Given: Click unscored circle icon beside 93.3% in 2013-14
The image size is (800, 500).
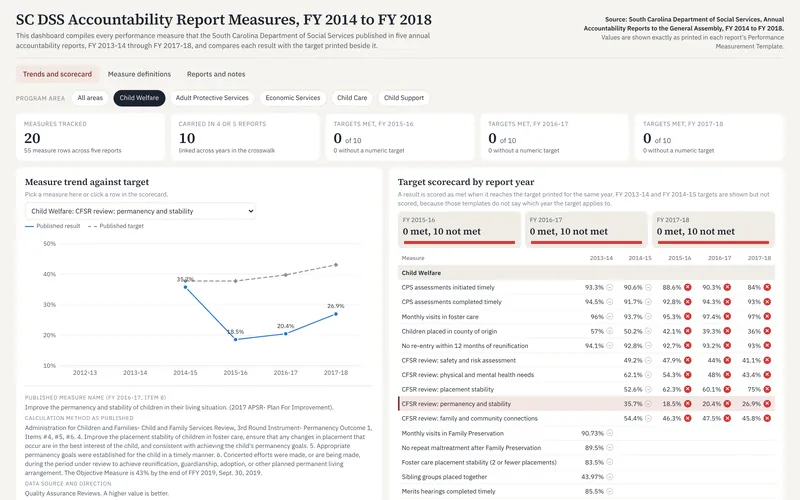Looking at the screenshot, I should 609,287.
